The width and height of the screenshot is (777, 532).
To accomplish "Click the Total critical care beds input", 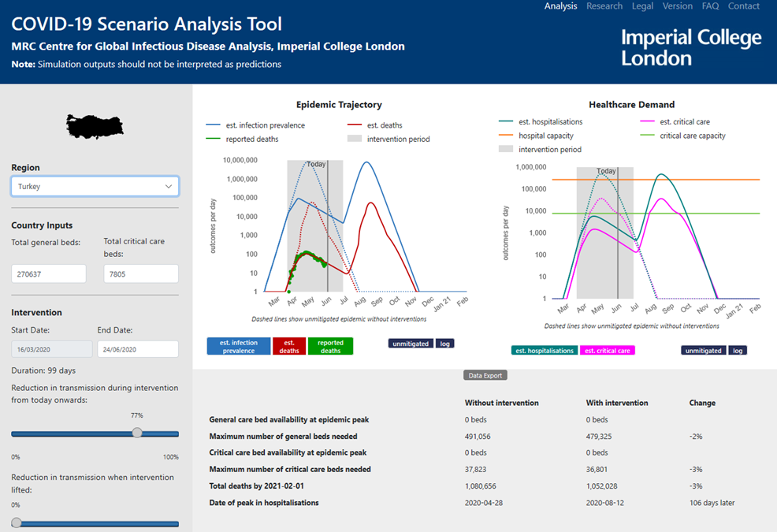I will pos(140,274).
